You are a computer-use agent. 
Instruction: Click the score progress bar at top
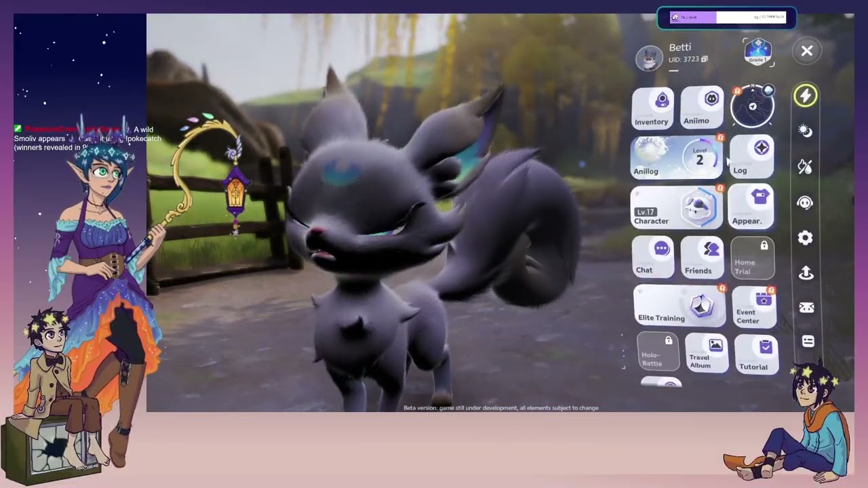pyautogui.click(x=727, y=18)
